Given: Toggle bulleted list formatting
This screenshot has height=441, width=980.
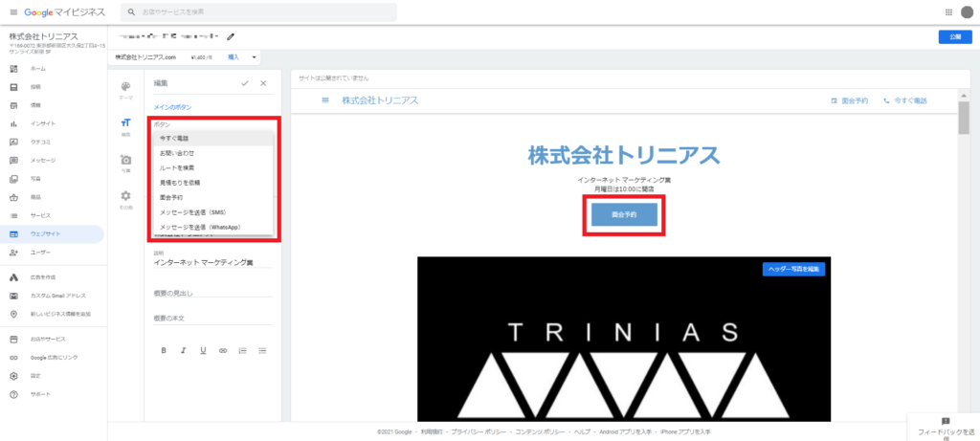Looking at the screenshot, I should click(x=262, y=350).
